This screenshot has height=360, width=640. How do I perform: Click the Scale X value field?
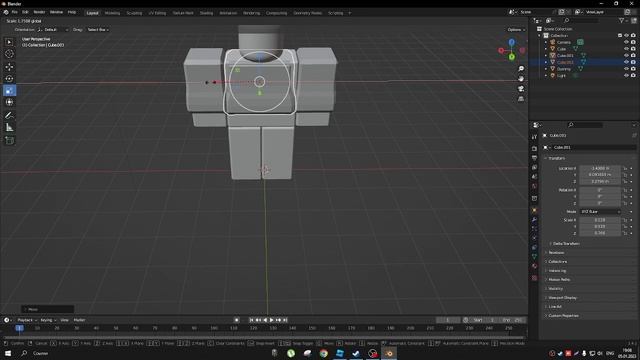[600, 220]
